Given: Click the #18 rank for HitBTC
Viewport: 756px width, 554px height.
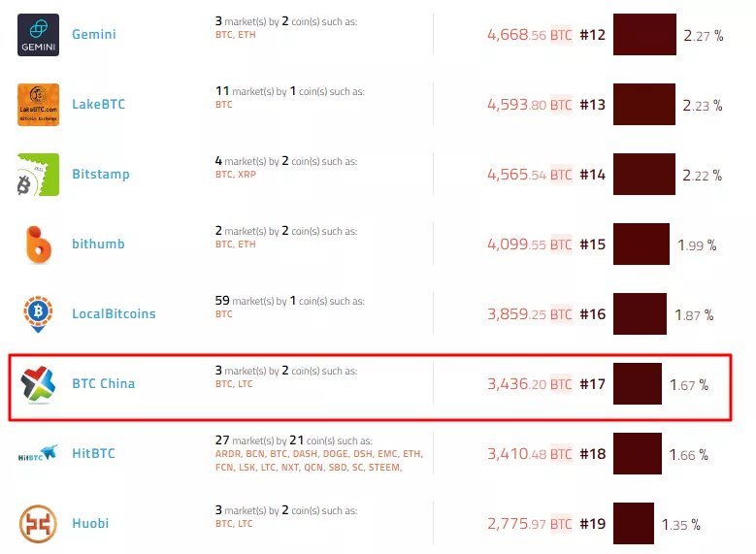Looking at the screenshot, I should click(x=592, y=454).
